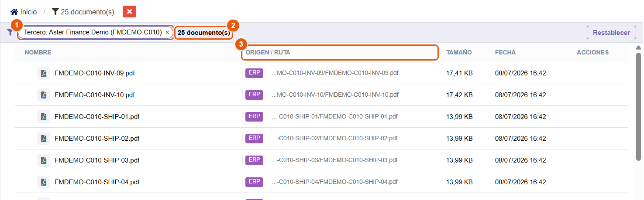Click ERP badge on FMDEMO-C010-INV-09 row
Viewport: 644px width, 200px height.
pos(254,73)
